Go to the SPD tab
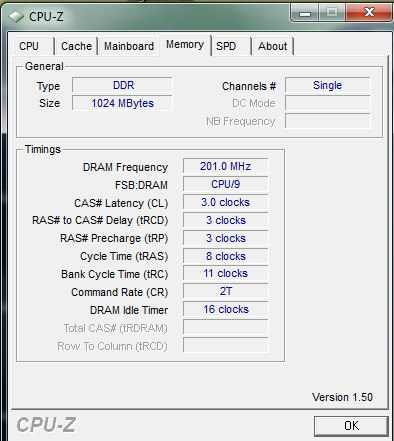The height and width of the screenshot is (441, 394). [231, 46]
